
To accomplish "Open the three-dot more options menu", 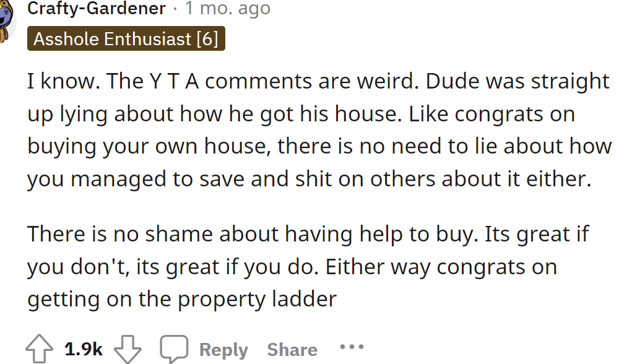I will tap(352, 347).
